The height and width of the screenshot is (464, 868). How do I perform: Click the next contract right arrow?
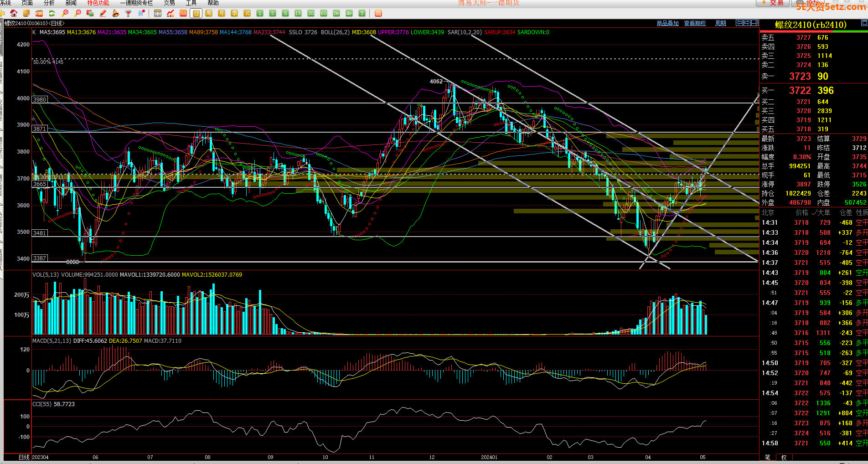(x=747, y=23)
